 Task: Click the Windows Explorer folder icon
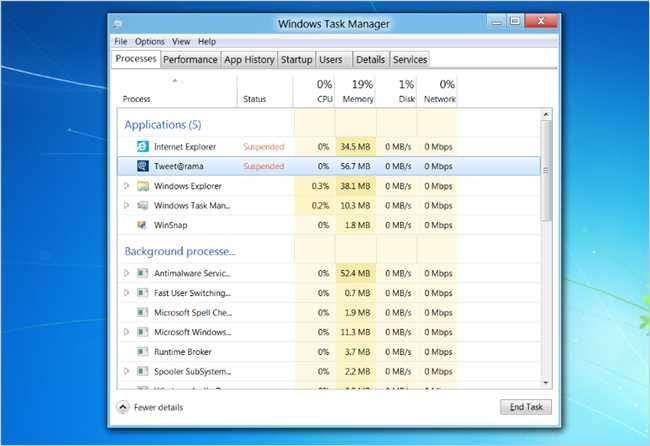pos(143,186)
